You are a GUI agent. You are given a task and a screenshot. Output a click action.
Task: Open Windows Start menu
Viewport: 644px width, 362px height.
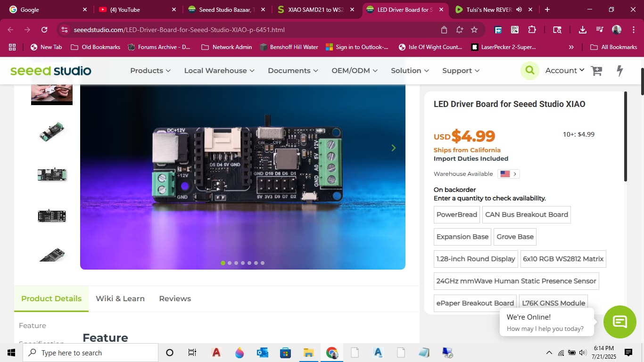pyautogui.click(x=11, y=353)
